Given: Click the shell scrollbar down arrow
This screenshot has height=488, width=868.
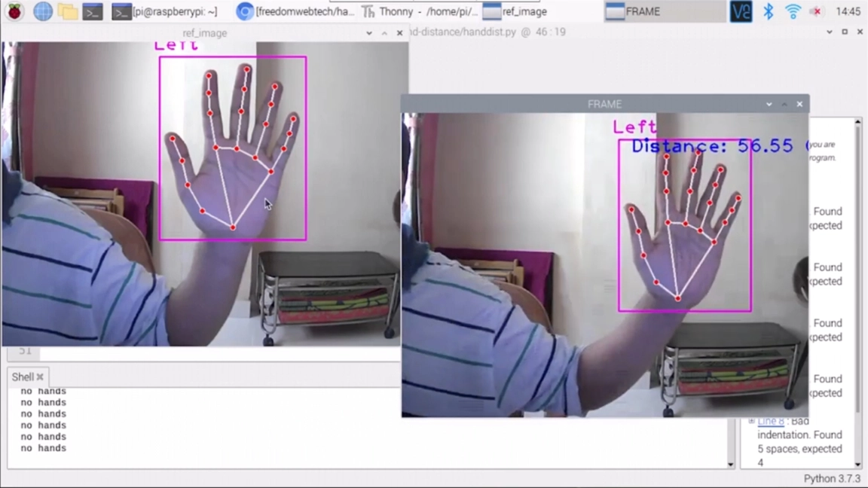Looking at the screenshot, I should pyautogui.click(x=730, y=464).
